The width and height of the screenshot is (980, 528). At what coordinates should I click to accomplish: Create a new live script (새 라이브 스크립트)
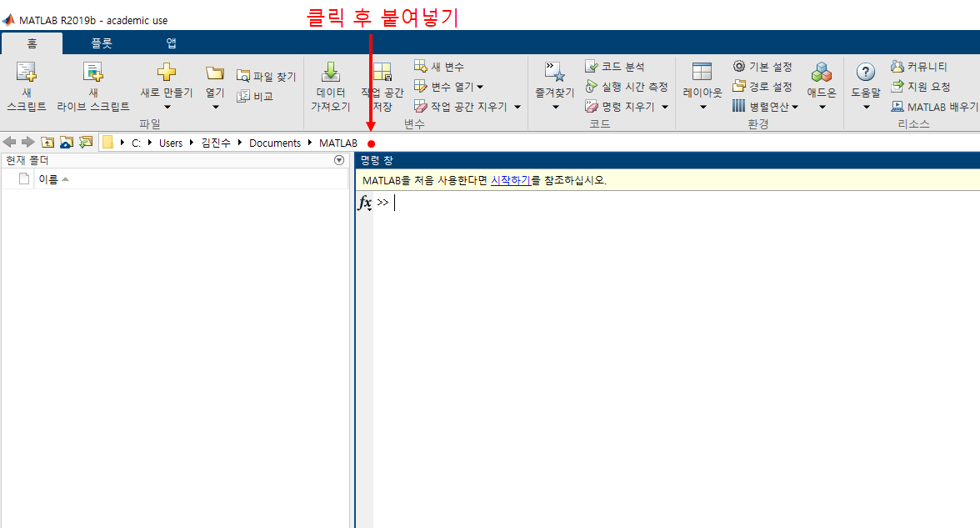coord(93,87)
